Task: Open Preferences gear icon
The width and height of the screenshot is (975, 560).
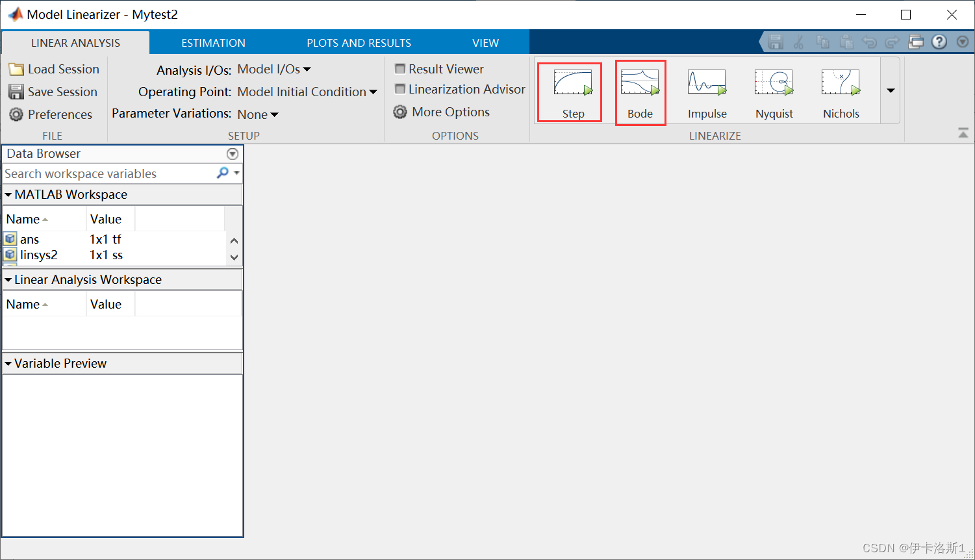Action: point(16,114)
